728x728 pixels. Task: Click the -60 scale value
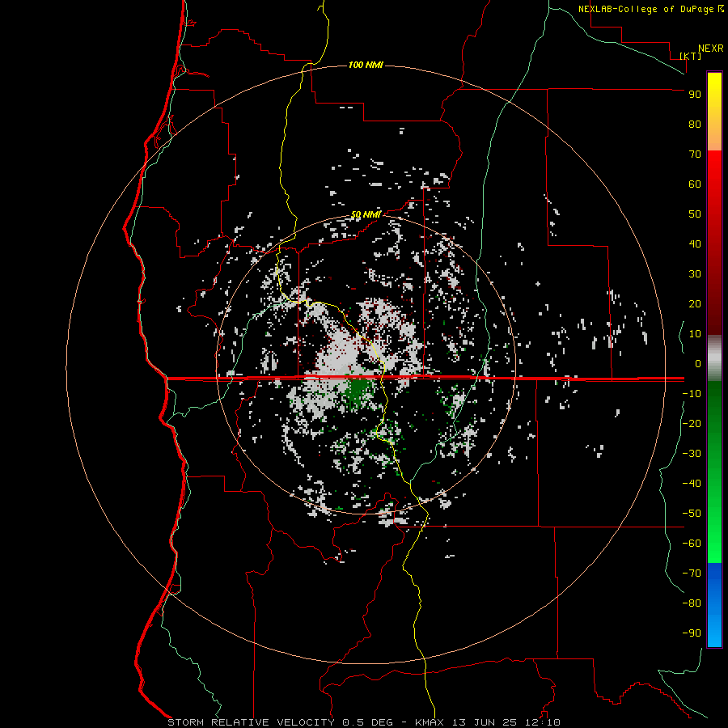click(x=692, y=544)
